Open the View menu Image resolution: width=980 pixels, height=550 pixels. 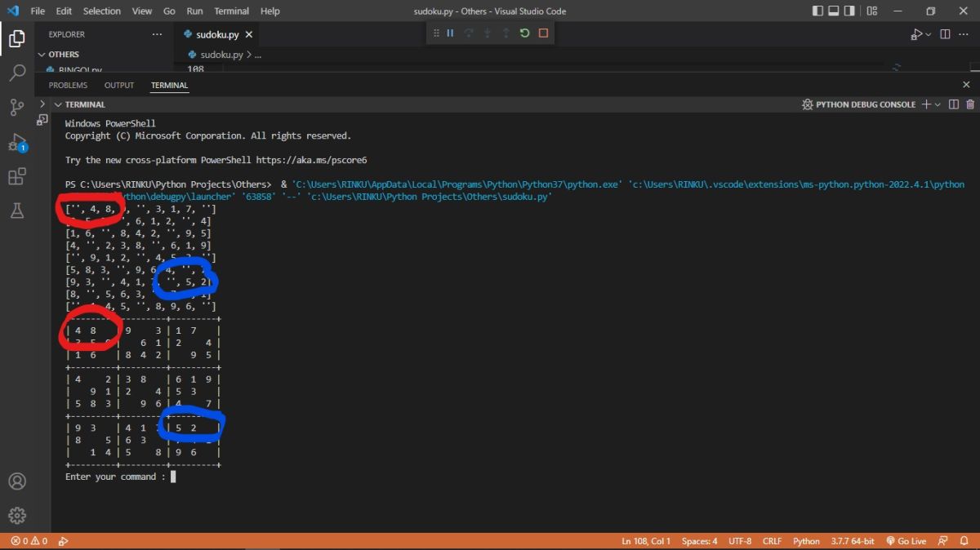[x=142, y=11]
